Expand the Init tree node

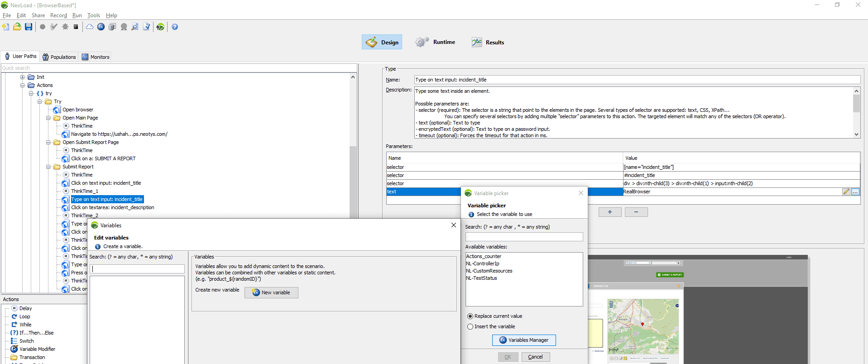(23, 77)
